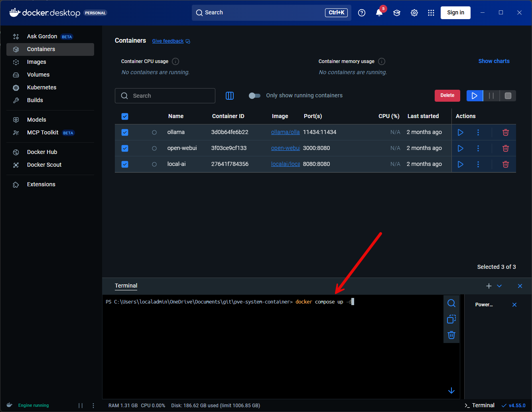Viewport: 532px width, 412px height.
Task: Stop selected containers with bulk stop button
Action: 508,96
